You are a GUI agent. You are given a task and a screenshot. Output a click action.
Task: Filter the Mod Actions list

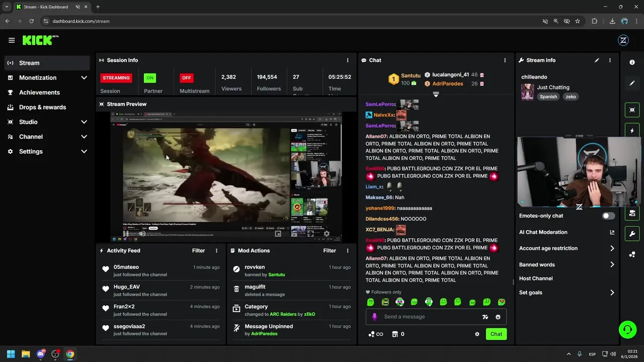(330, 251)
